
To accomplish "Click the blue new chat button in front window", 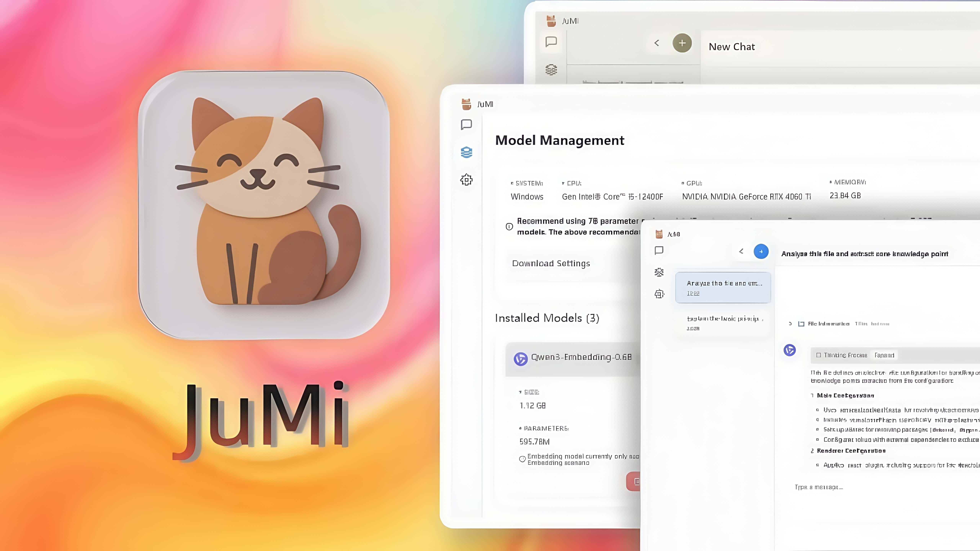I will tap(761, 251).
